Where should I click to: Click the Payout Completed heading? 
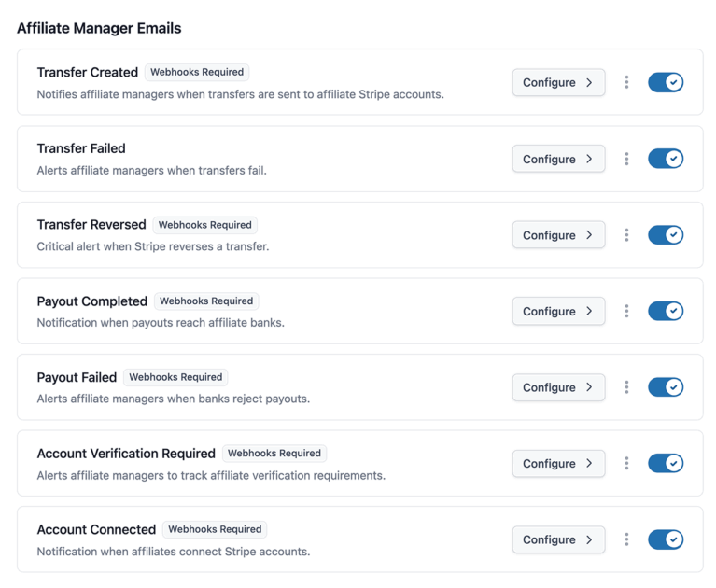point(92,301)
